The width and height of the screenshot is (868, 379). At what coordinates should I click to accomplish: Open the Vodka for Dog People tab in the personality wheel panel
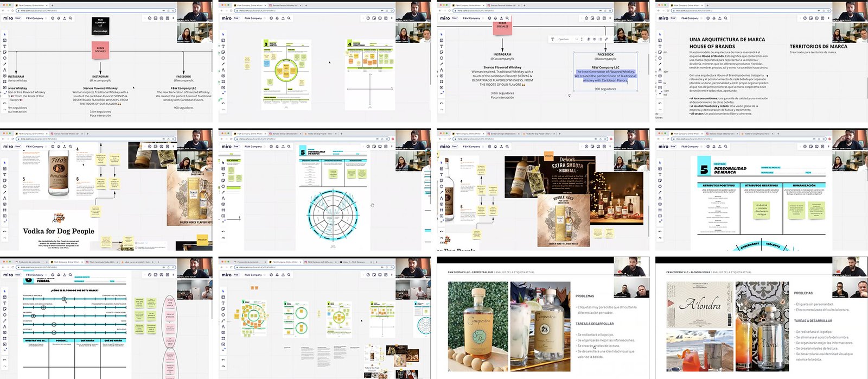click(321, 134)
